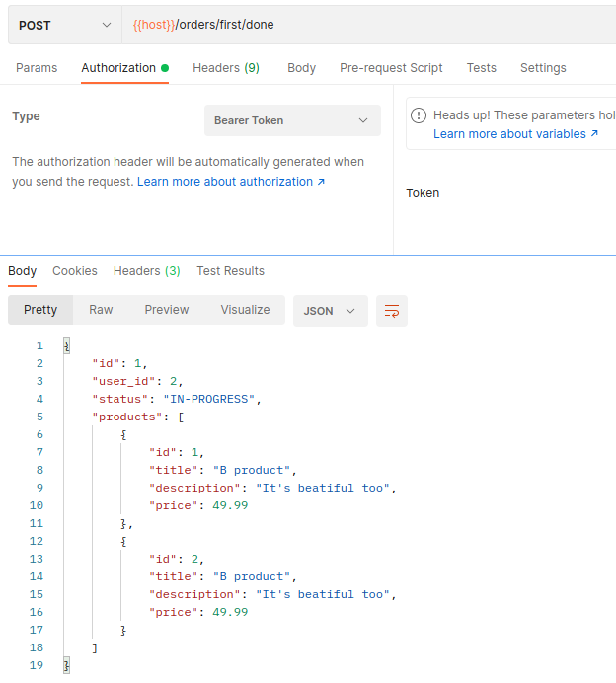Image resolution: width=616 pixels, height=683 pixels.
Task: Switch to Raw response view
Action: (x=101, y=310)
